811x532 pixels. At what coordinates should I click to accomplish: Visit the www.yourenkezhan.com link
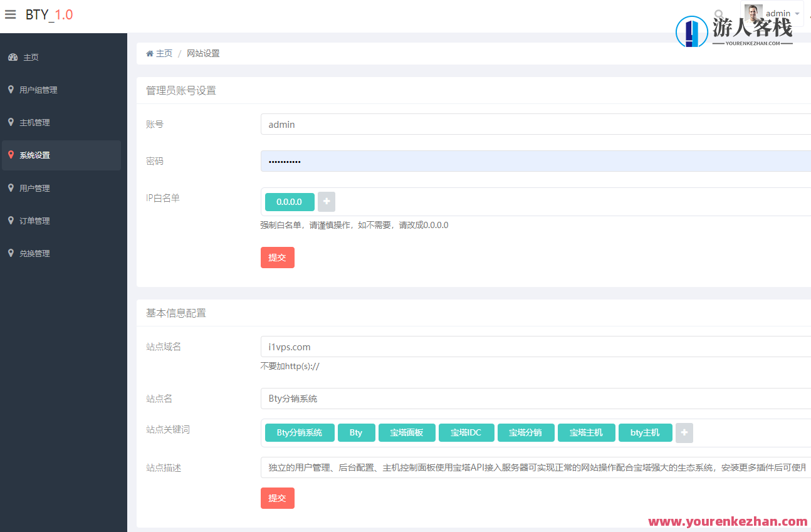[x=727, y=522]
